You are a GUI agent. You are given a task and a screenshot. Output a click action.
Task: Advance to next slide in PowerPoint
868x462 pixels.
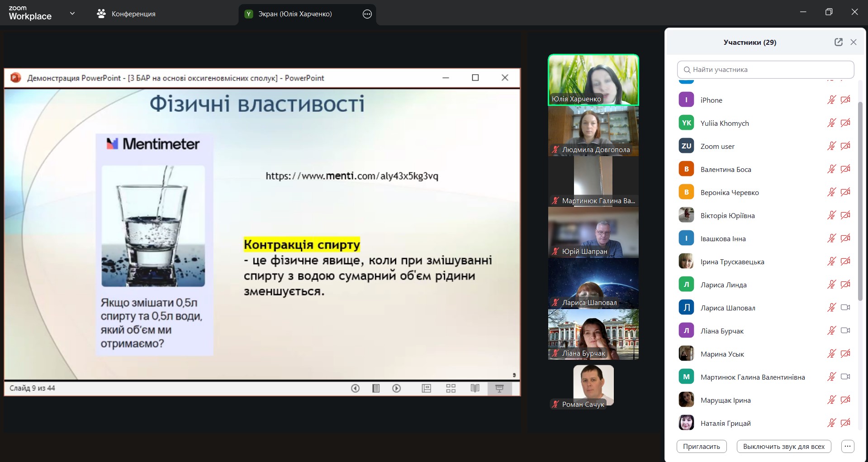(397, 388)
